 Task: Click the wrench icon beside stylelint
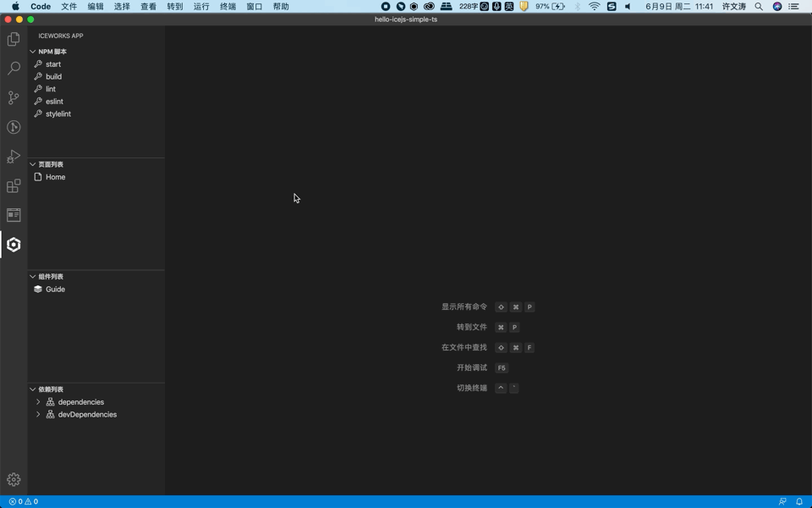point(38,113)
